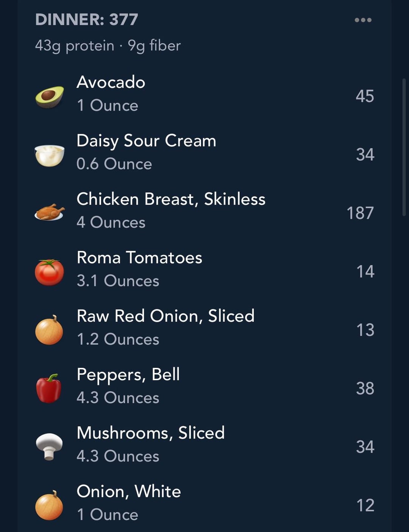Tap the red tomato icon
Viewport: 409px width, 532px height.
50,272
